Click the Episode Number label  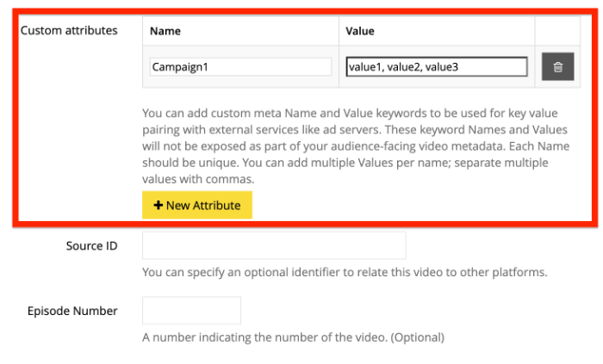coord(72,311)
